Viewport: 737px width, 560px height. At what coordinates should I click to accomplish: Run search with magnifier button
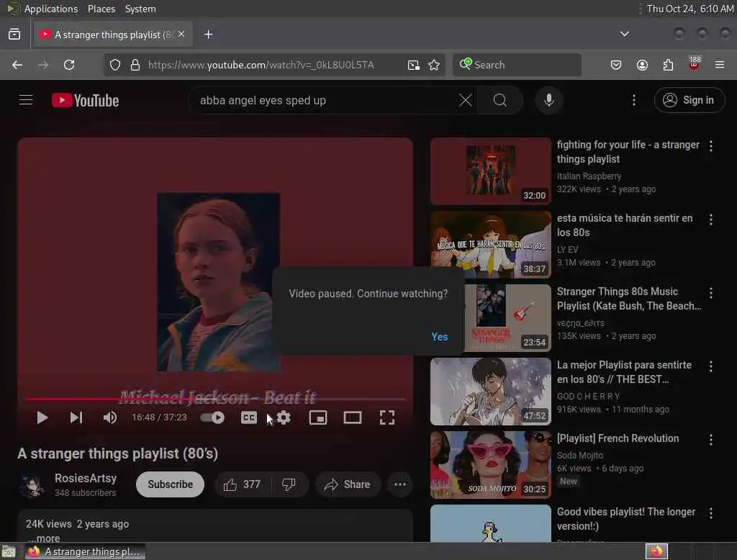pyautogui.click(x=500, y=100)
